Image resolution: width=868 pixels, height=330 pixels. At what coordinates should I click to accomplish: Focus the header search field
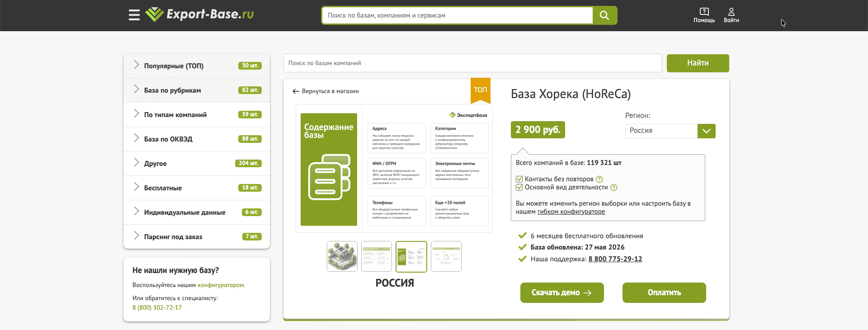(458, 15)
